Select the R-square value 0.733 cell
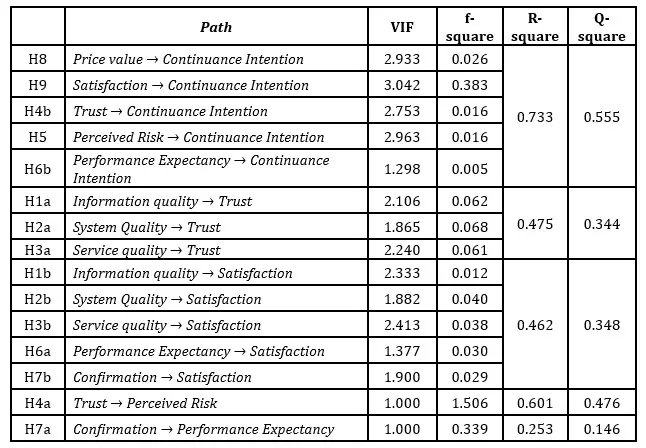Viewport: 646px width, 448px height. (x=534, y=118)
